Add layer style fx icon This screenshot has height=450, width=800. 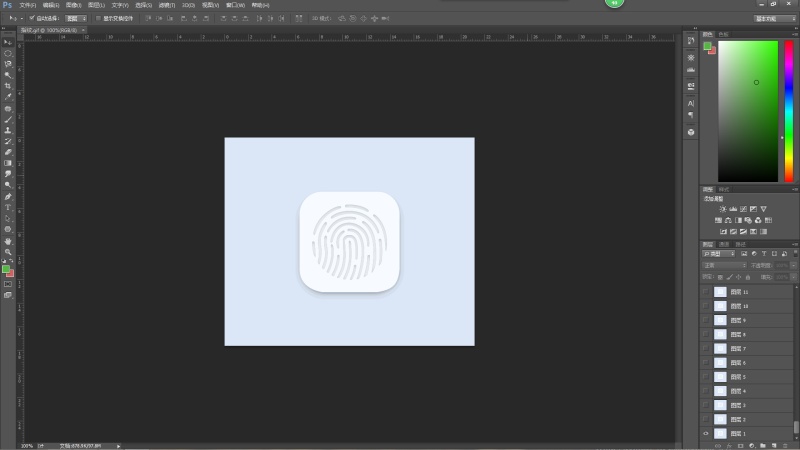coord(729,446)
